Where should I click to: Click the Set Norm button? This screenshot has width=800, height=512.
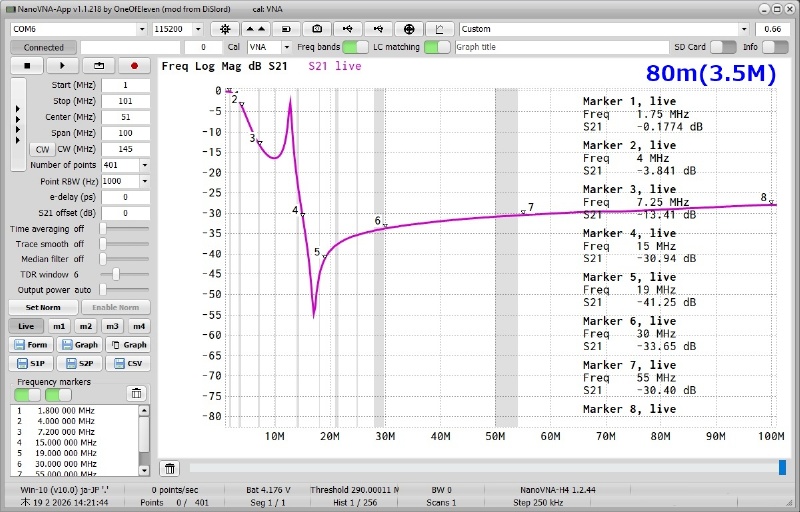coord(43,307)
